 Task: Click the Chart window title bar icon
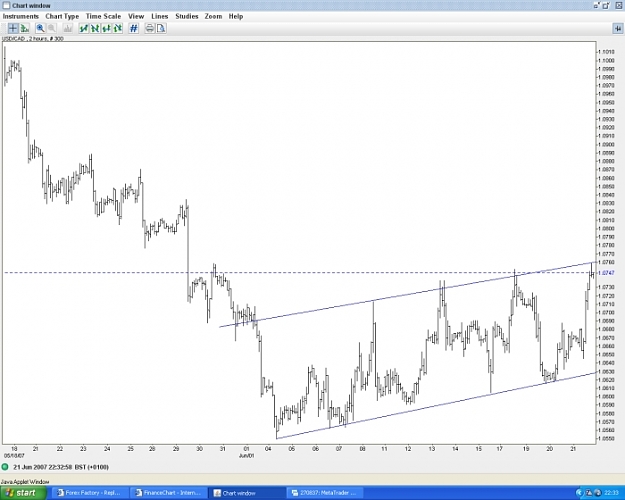[x=6, y=6]
